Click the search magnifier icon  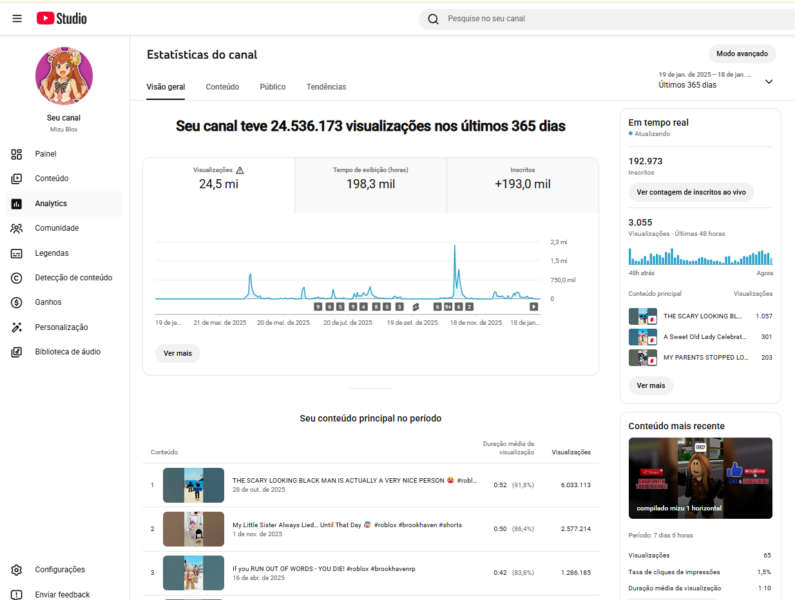coord(433,19)
